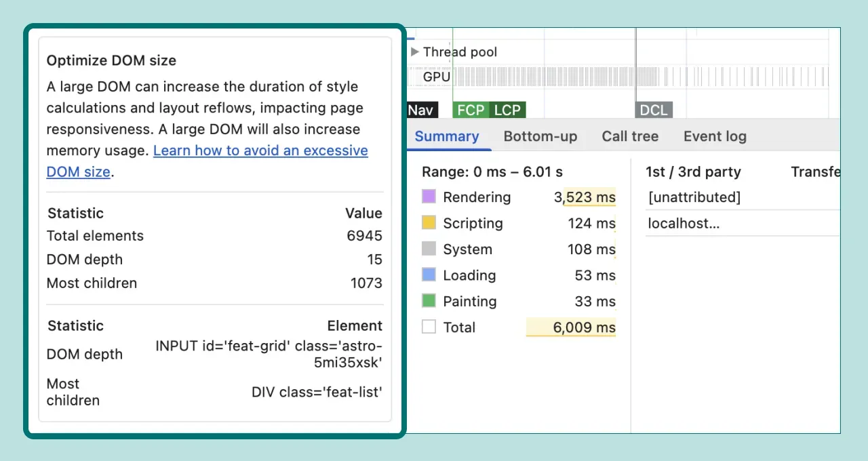Click the Scripting yellow legend square
868x461 pixels.
pos(429,223)
